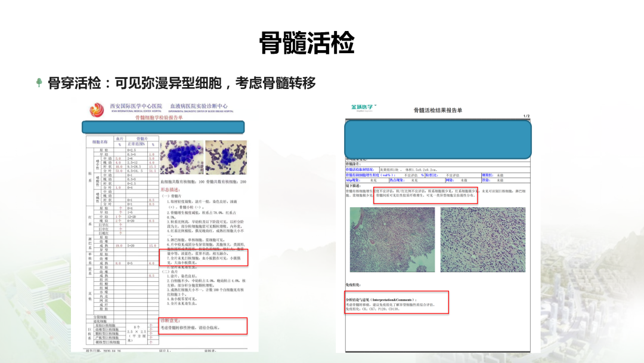Click the cell count table on left report
This screenshot has width=644, height=363.
click(122, 239)
